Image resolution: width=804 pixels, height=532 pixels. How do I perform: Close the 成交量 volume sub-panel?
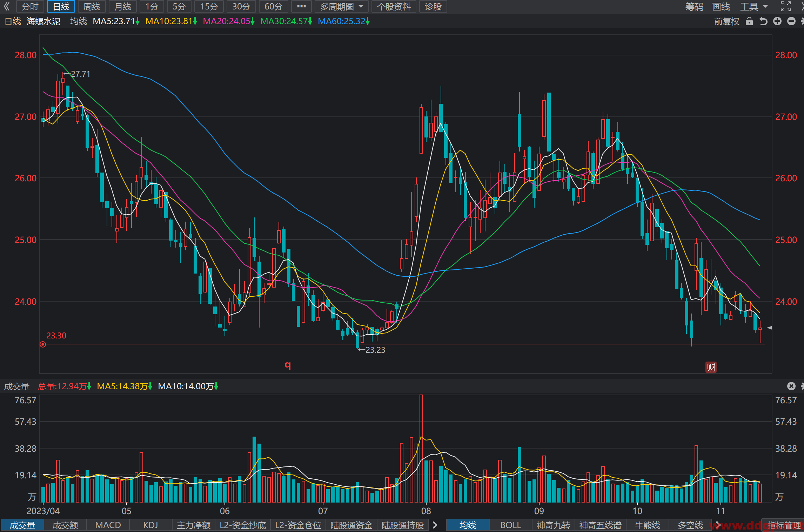tap(791, 386)
